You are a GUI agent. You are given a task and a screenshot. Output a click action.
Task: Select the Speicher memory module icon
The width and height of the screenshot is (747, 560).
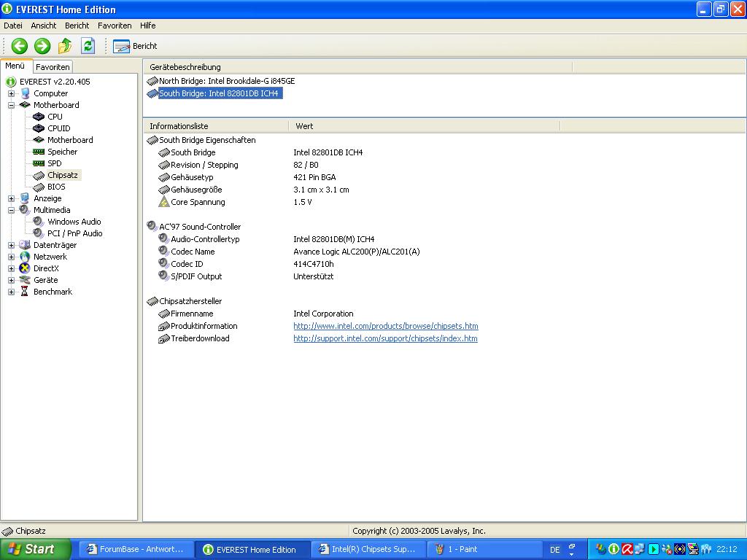click(x=39, y=152)
